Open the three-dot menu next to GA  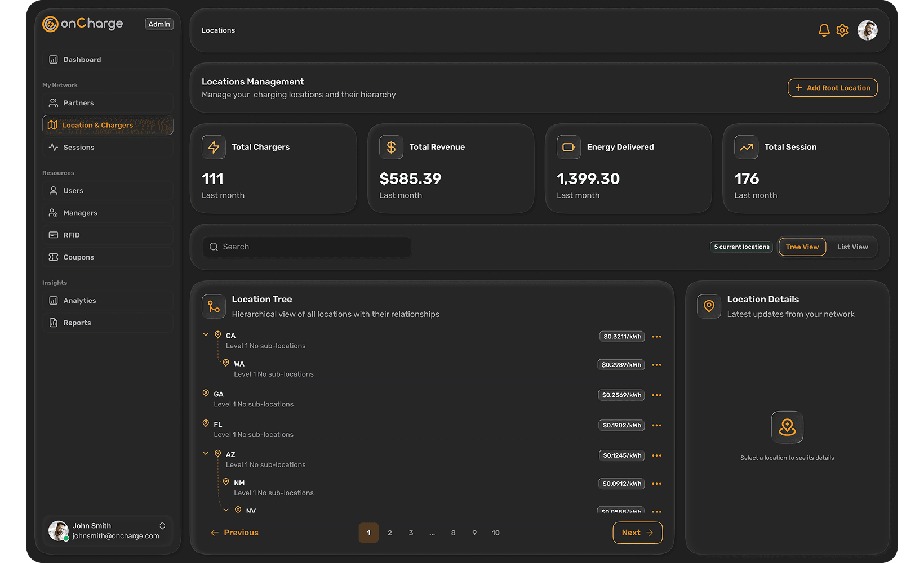pos(656,395)
